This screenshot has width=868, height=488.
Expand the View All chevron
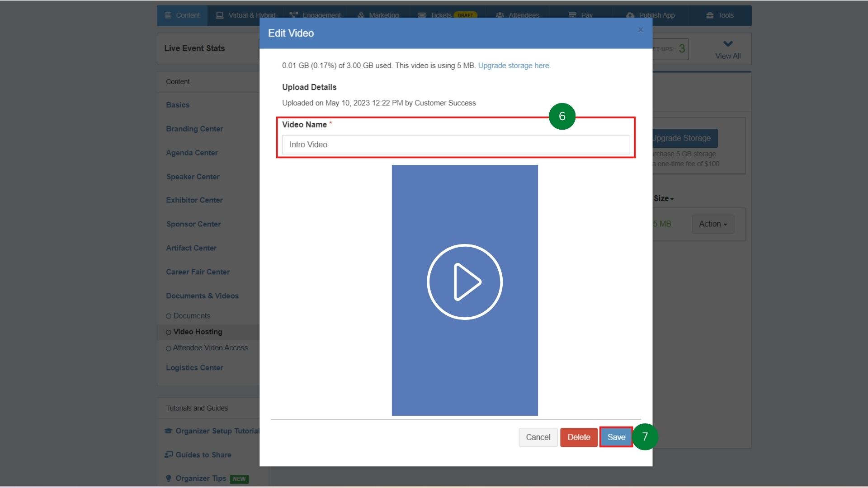(x=728, y=44)
